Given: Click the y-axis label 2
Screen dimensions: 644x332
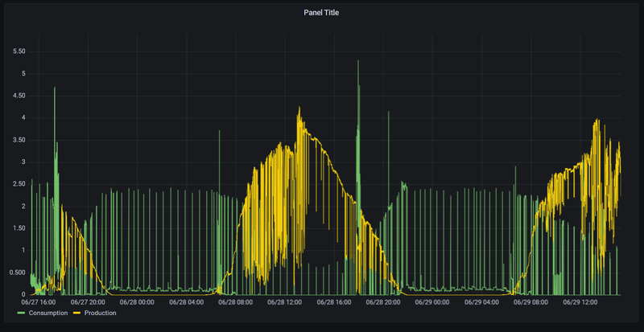Looking at the screenshot, I should tap(24, 207).
